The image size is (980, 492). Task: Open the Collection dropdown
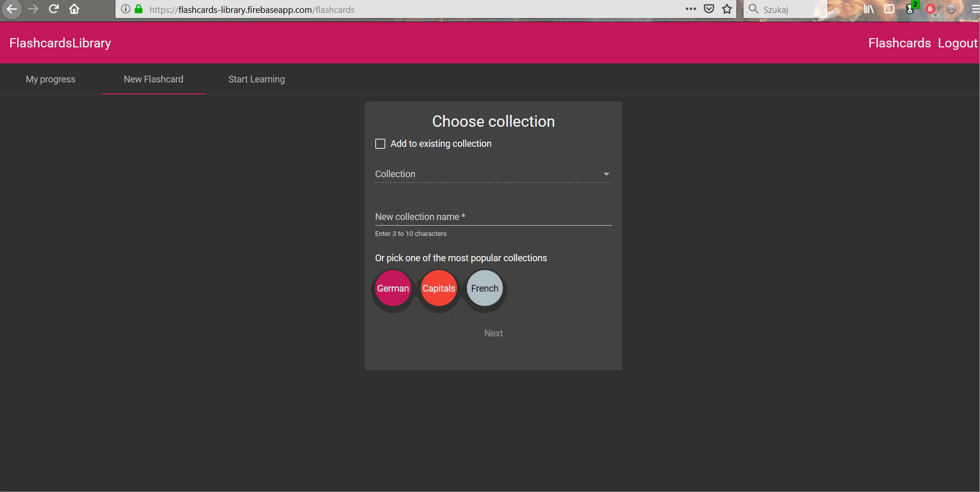click(x=606, y=174)
